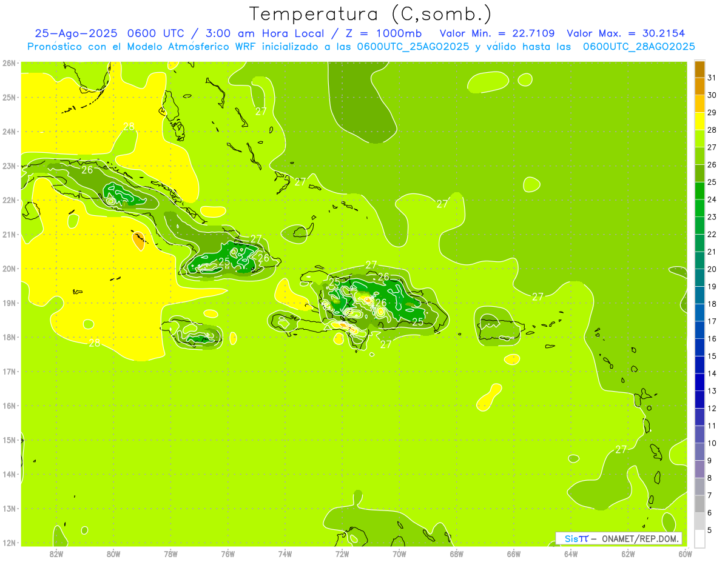Click the orange swatch between 30 and 31

coord(699,86)
